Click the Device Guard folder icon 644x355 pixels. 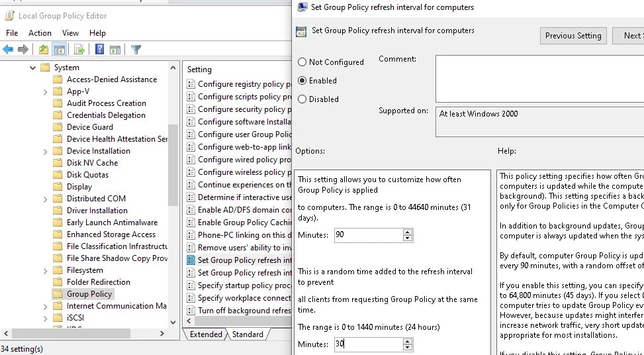[58, 127]
